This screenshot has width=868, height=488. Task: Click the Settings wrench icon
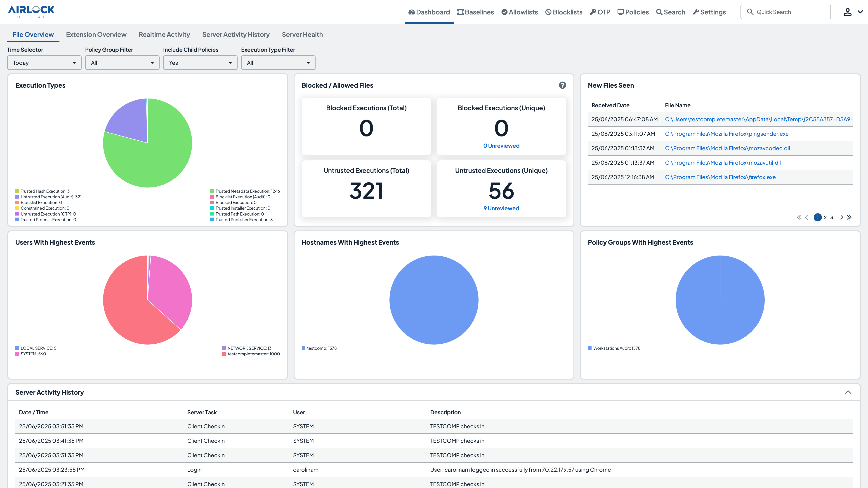(x=696, y=12)
